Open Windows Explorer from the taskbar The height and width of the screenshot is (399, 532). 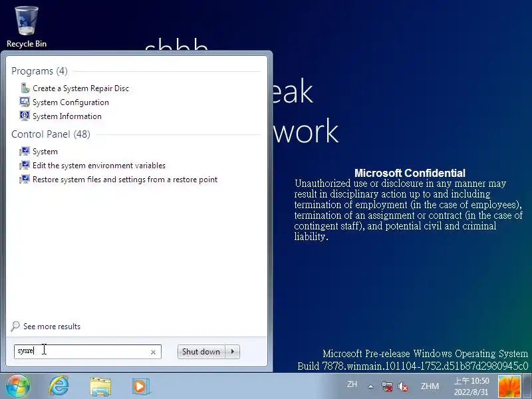point(100,386)
